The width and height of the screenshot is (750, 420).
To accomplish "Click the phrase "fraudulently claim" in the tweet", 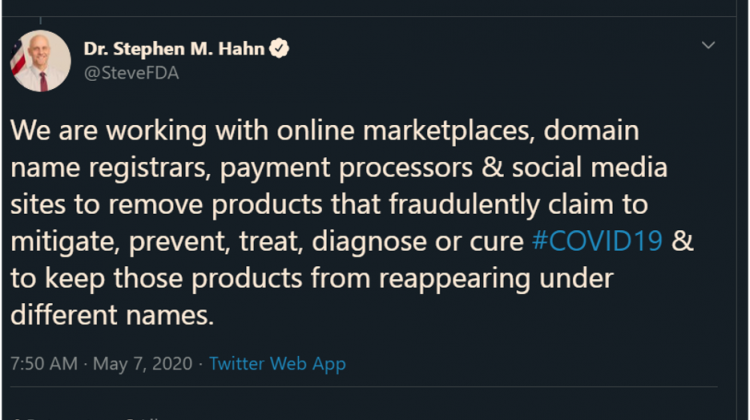I will 506,205.
